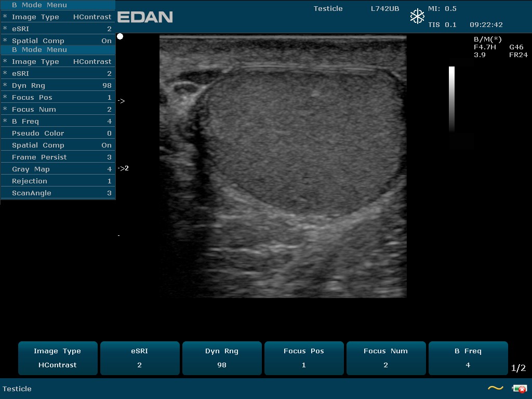Viewport: 532px width, 399px height.
Task: Select Dyn Rng in the B Mode menu list
Action: click(x=58, y=86)
